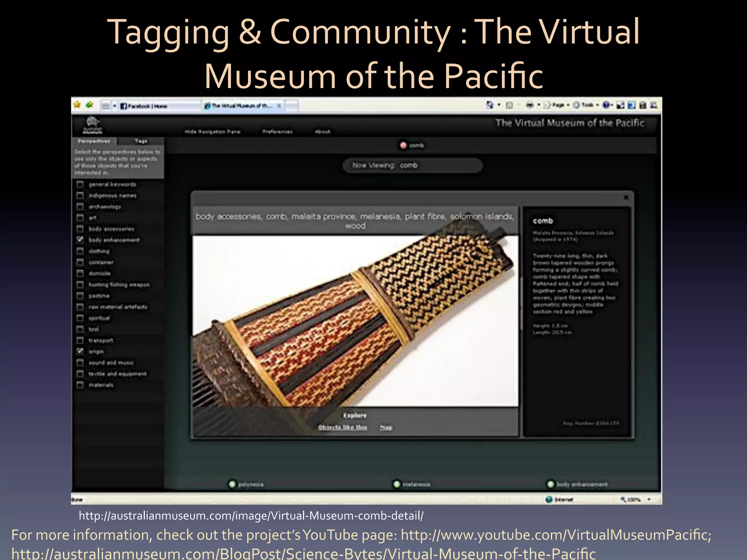Open the Preferences link
This screenshot has width=747, height=560.
(x=278, y=132)
